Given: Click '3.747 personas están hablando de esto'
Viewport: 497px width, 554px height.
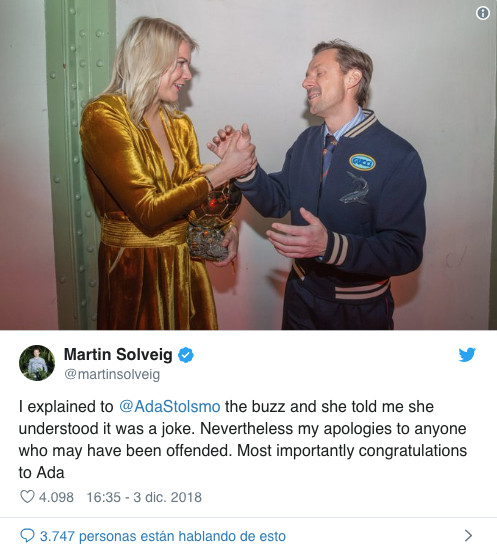Looking at the screenshot, I should pos(162,536).
